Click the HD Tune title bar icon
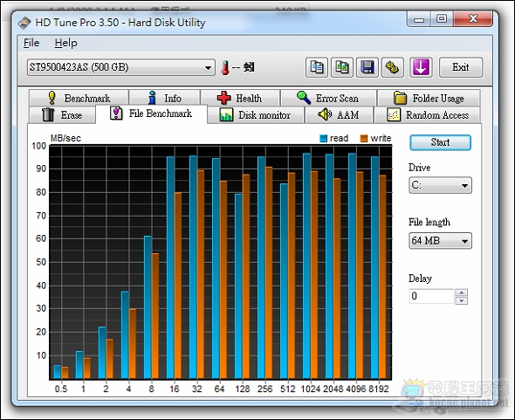 (24, 23)
